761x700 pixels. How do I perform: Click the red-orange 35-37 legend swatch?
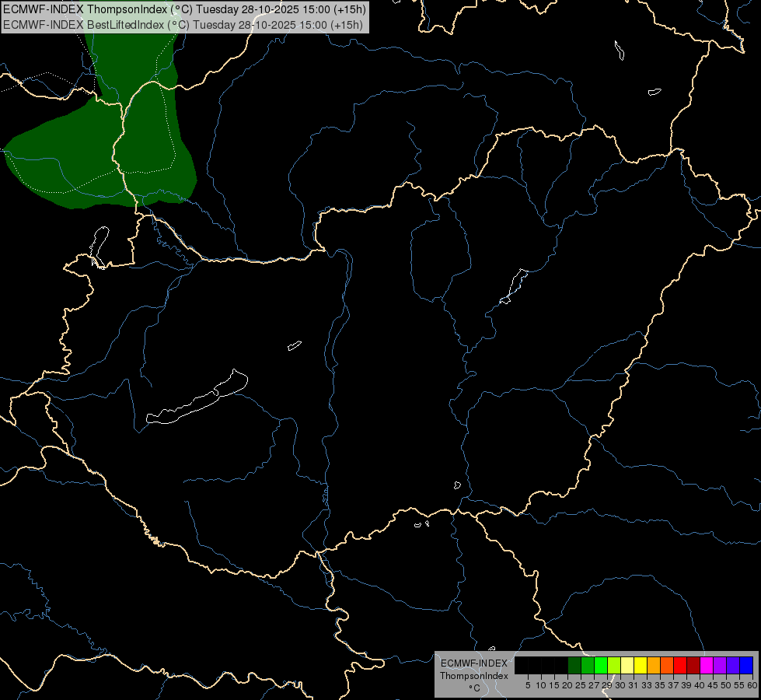(667, 665)
